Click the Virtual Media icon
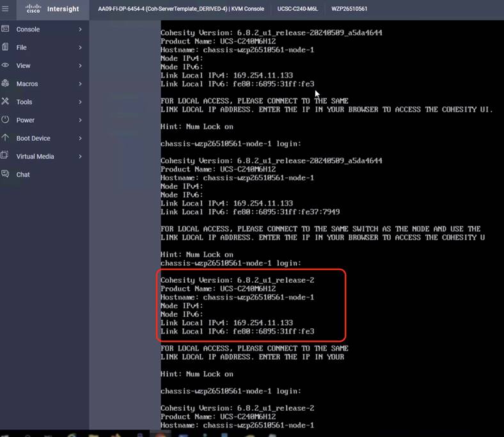The image size is (504, 437). point(5,155)
